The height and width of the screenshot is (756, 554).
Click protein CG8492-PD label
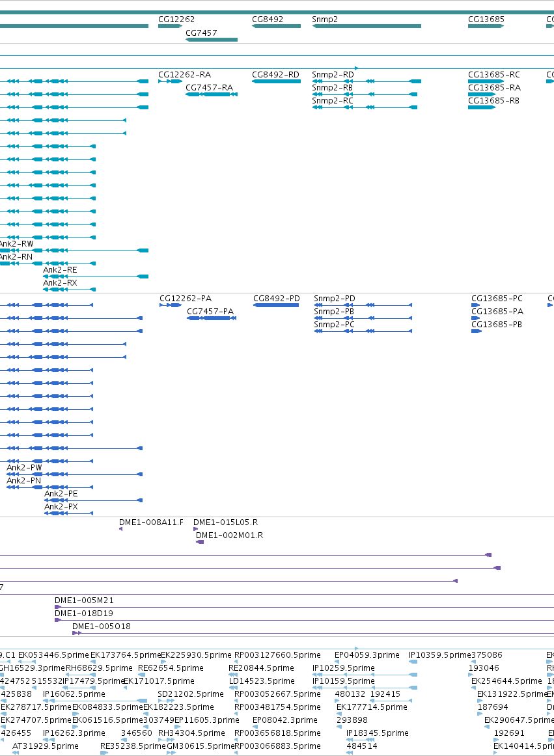277,299
